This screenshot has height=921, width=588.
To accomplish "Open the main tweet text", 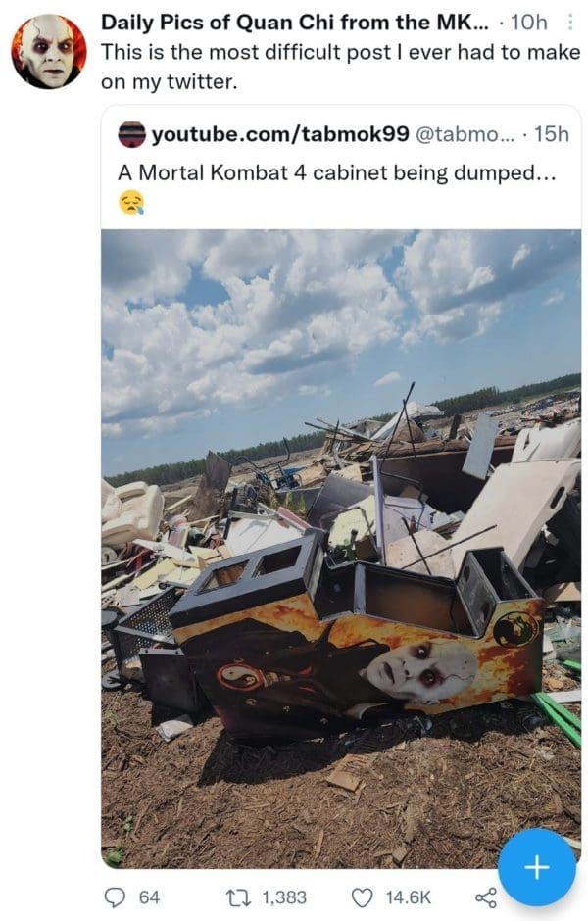I will point(340,67).
